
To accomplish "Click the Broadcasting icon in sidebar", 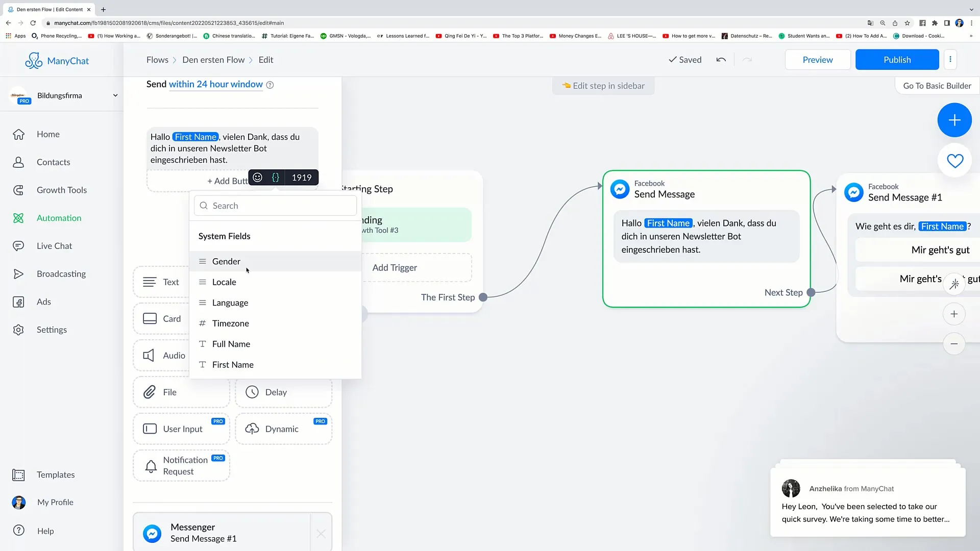I will 18,273.
